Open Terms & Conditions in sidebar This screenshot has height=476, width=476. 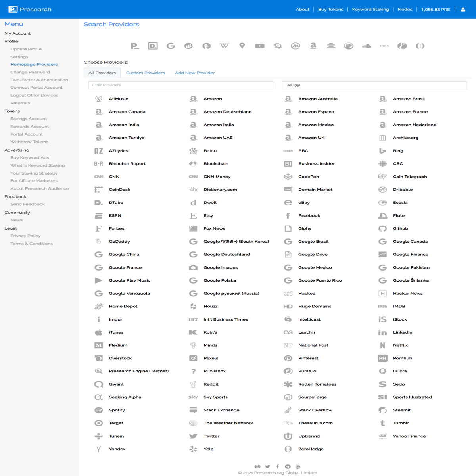pos(32,244)
